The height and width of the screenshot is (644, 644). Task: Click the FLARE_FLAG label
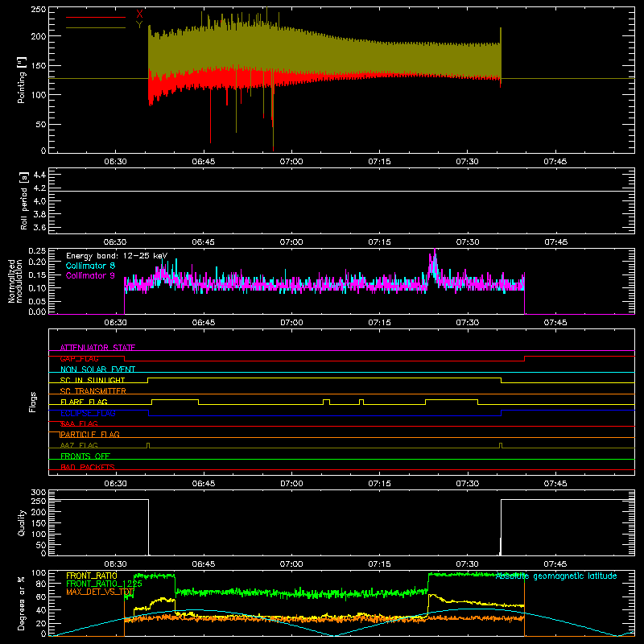pyautogui.click(x=84, y=402)
